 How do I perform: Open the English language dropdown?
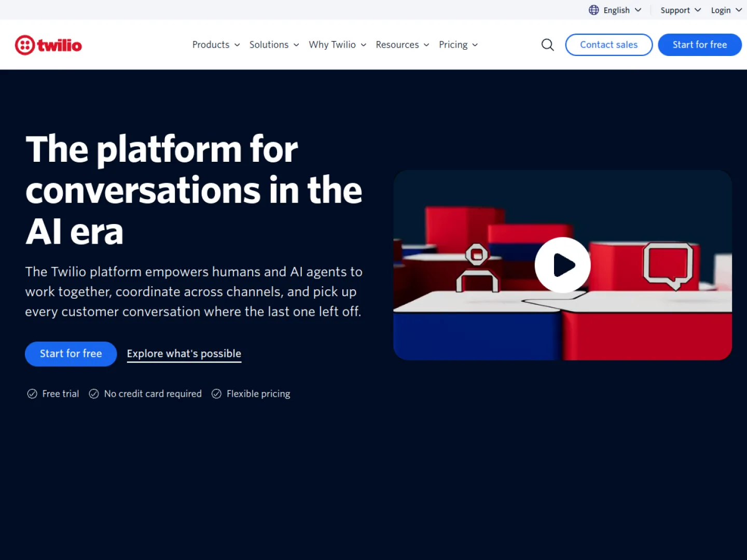[616, 10]
